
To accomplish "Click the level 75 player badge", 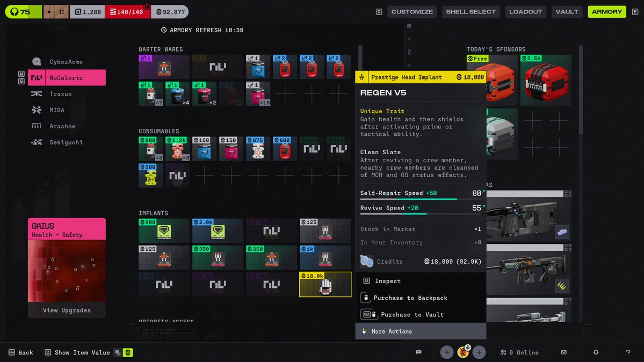I will click(x=24, y=12).
